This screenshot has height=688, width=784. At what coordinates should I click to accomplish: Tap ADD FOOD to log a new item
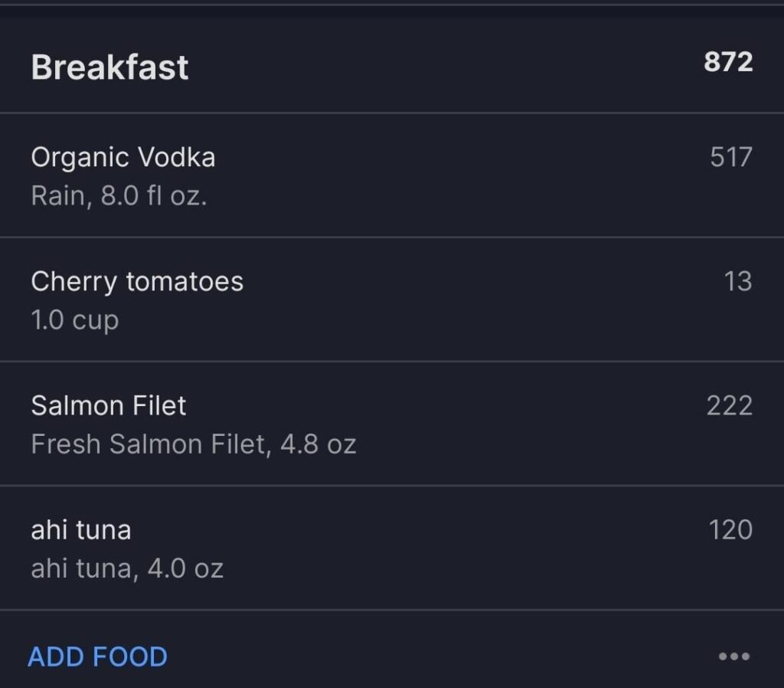pyautogui.click(x=97, y=656)
